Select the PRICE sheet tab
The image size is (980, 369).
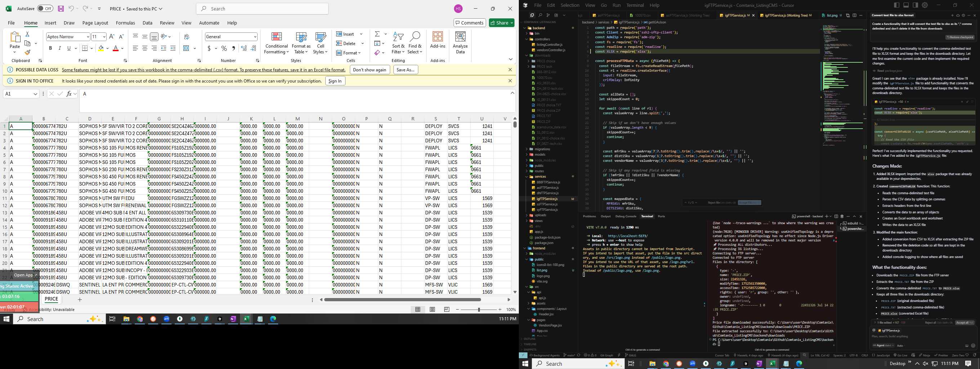[52, 299]
